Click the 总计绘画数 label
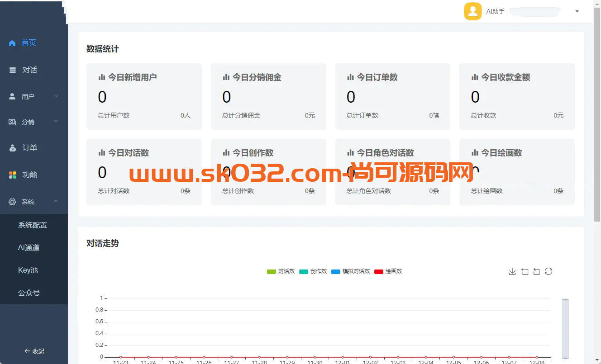The height and width of the screenshot is (364, 601). point(487,191)
